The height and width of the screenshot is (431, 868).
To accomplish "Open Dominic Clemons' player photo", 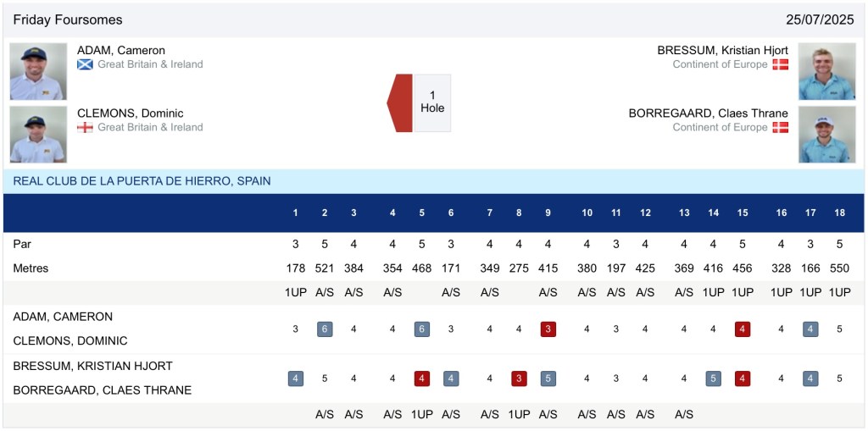I will tap(38, 134).
